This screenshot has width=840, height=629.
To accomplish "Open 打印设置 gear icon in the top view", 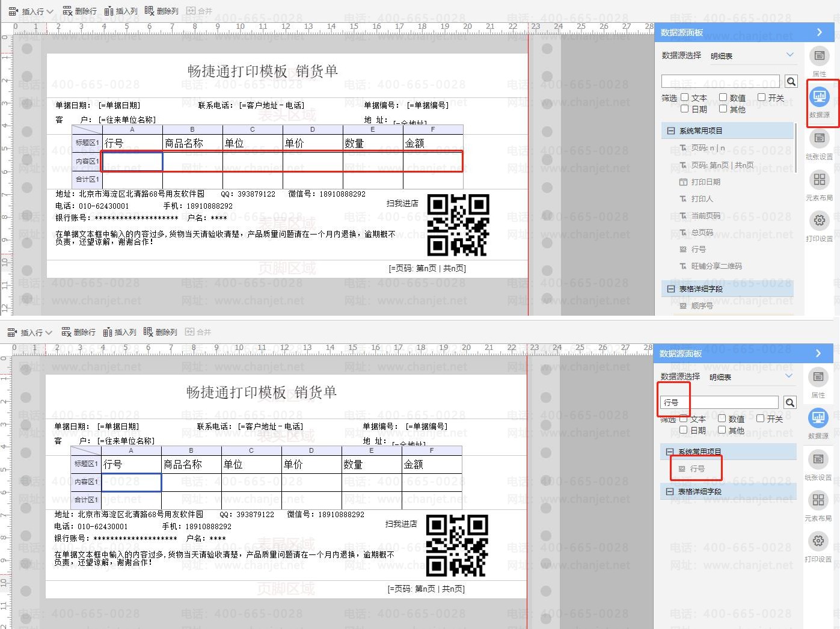I will (x=819, y=220).
